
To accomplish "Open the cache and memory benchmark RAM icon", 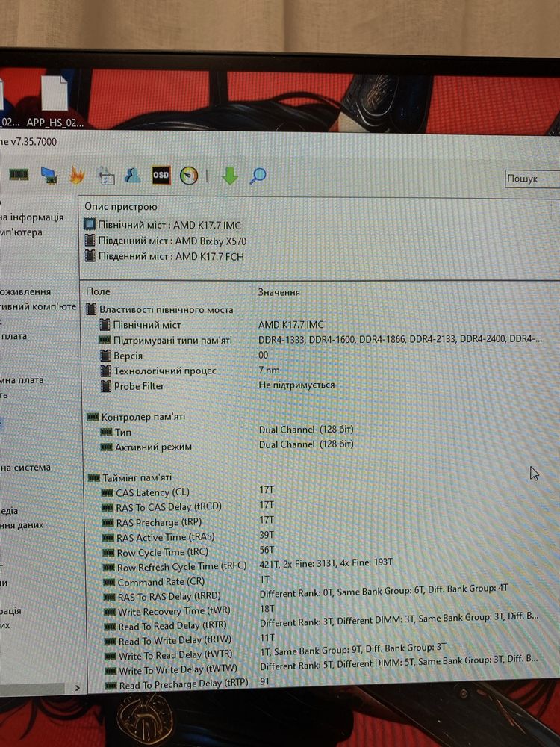I will (x=19, y=174).
